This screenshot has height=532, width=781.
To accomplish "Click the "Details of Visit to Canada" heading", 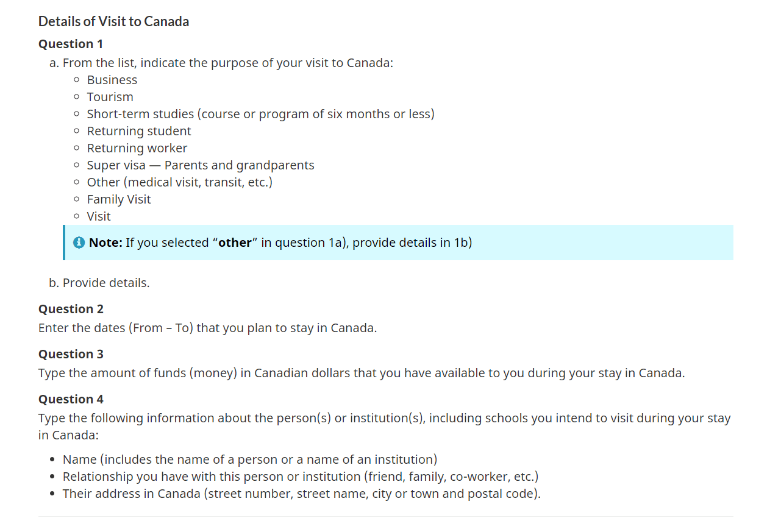I will pos(113,22).
